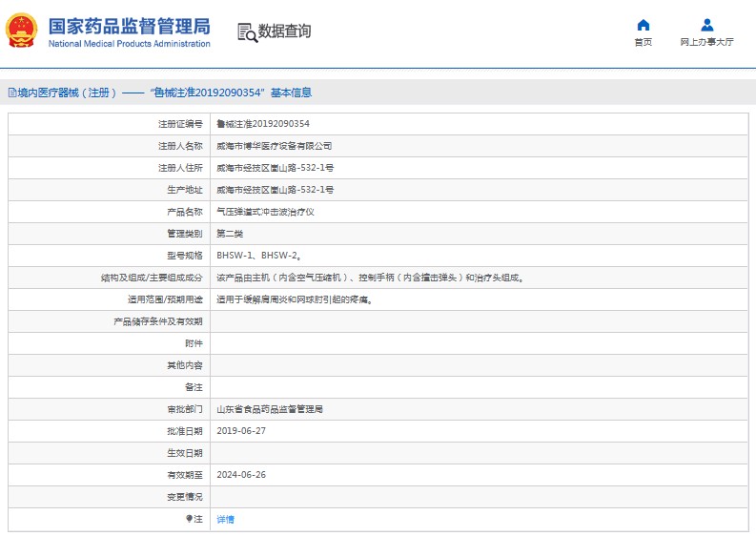Viewport: 756px width, 536px height.
Task: Click product name 气压弹道式冲击波治疗仪
Action: click(x=265, y=212)
